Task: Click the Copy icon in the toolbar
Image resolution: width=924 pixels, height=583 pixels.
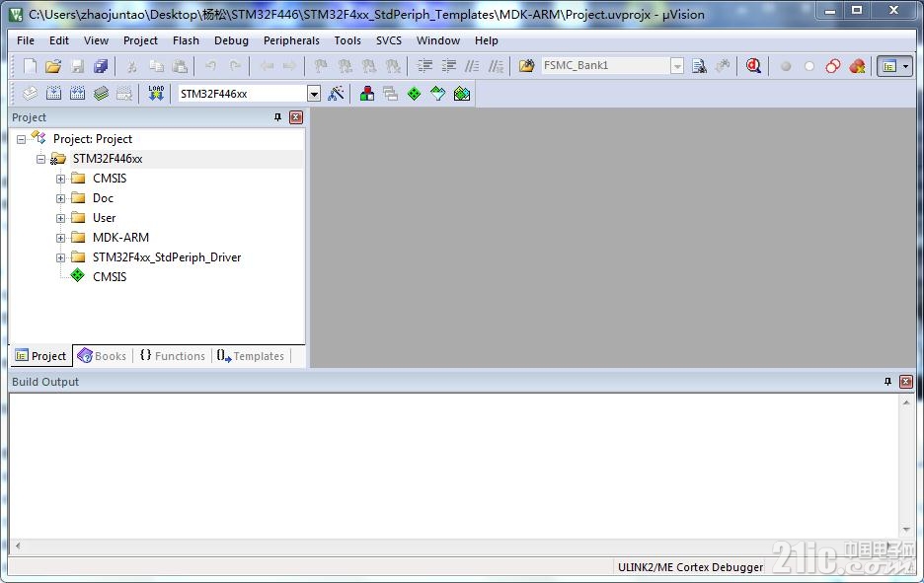Action: 156,66
